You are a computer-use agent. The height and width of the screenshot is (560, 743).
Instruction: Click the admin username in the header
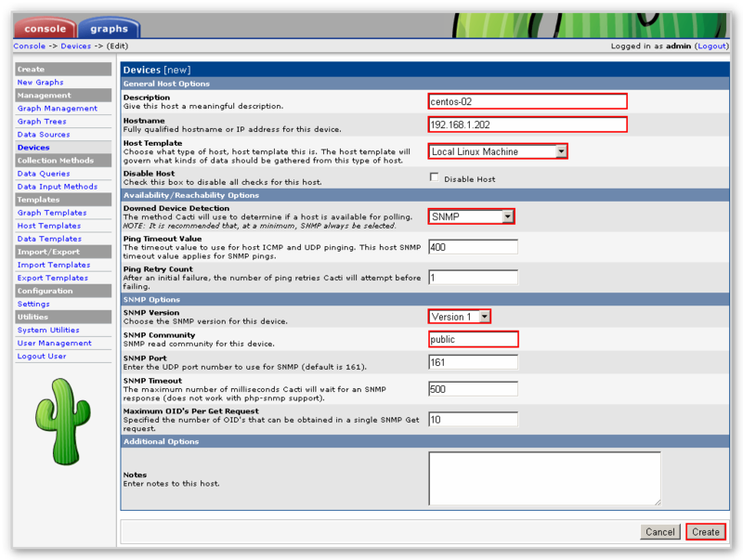[678, 46]
